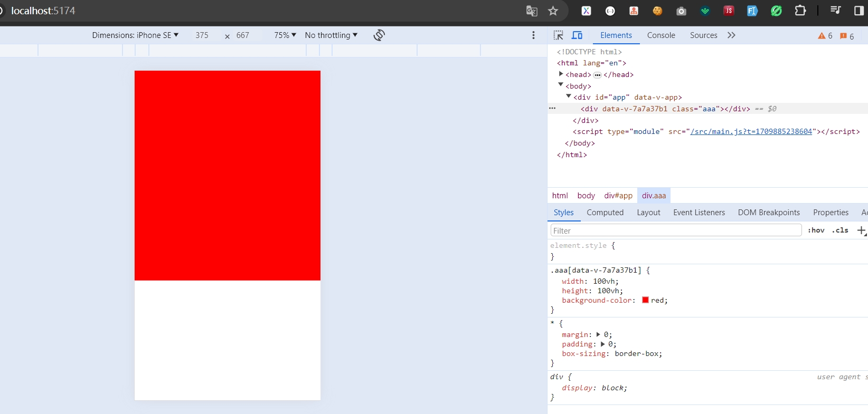The height and width of the screenshot is (414, 868).
Task: Expand the padding shorthand property
Action: (602, 344)
